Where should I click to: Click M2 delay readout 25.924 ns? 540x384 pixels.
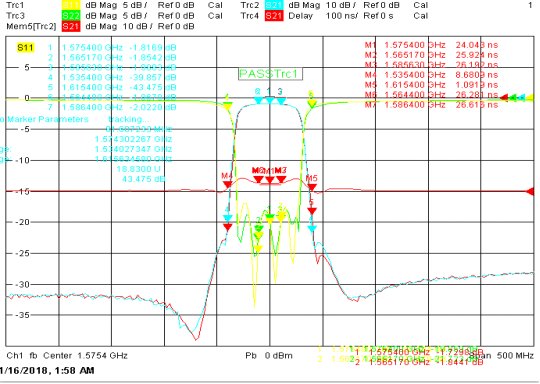(477, 55)
